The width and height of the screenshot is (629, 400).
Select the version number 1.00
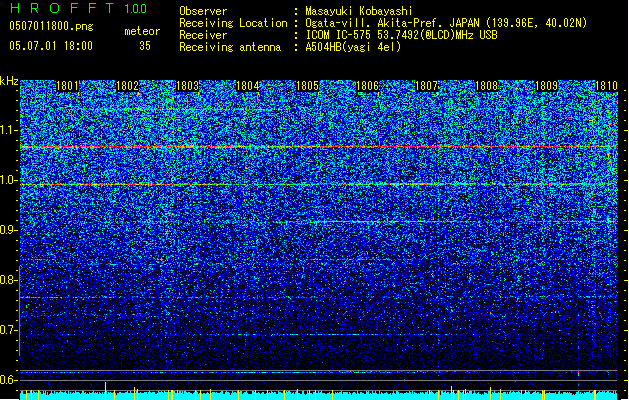(136, 8)
